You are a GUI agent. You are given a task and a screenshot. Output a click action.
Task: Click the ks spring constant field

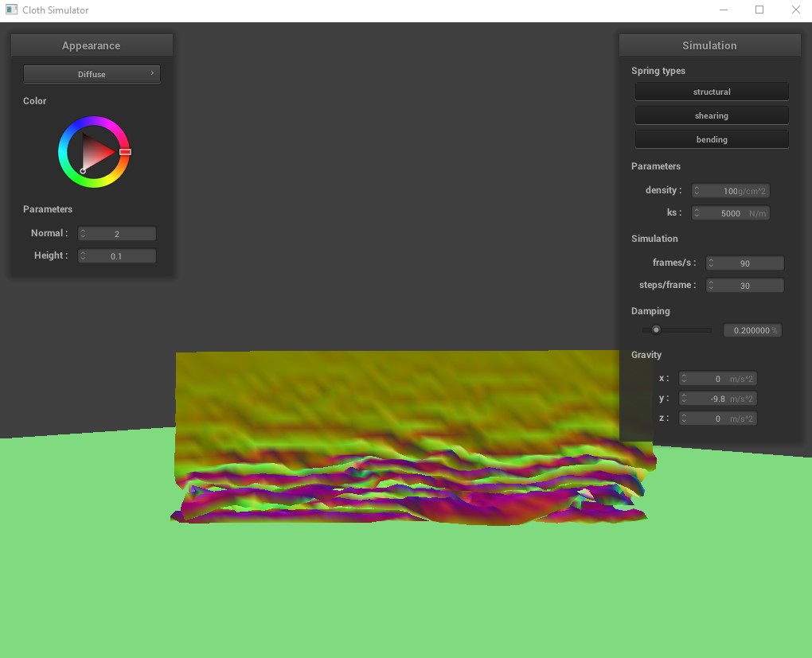tap(731, 212)
